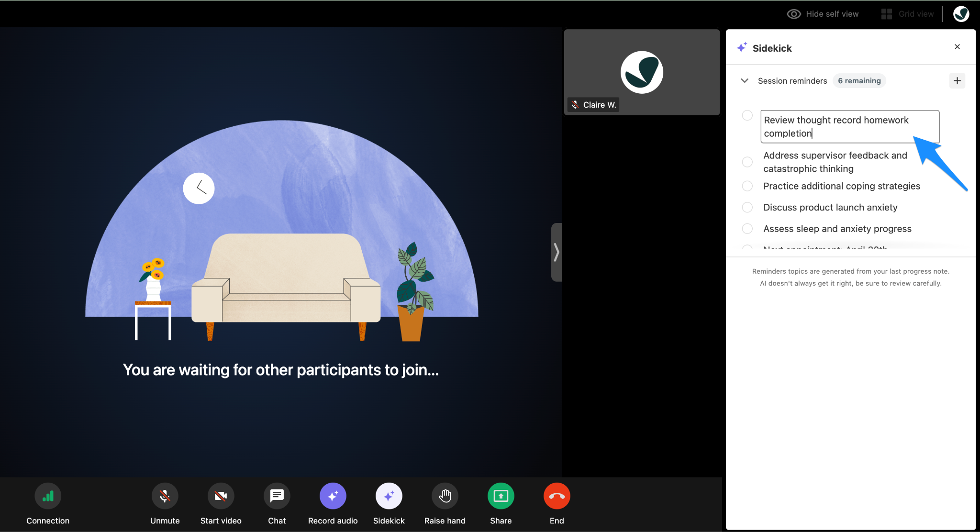Select Practice additional coping strategies text
The width and height of the screenshot is (980, 532).
click(x=842, y=186)
